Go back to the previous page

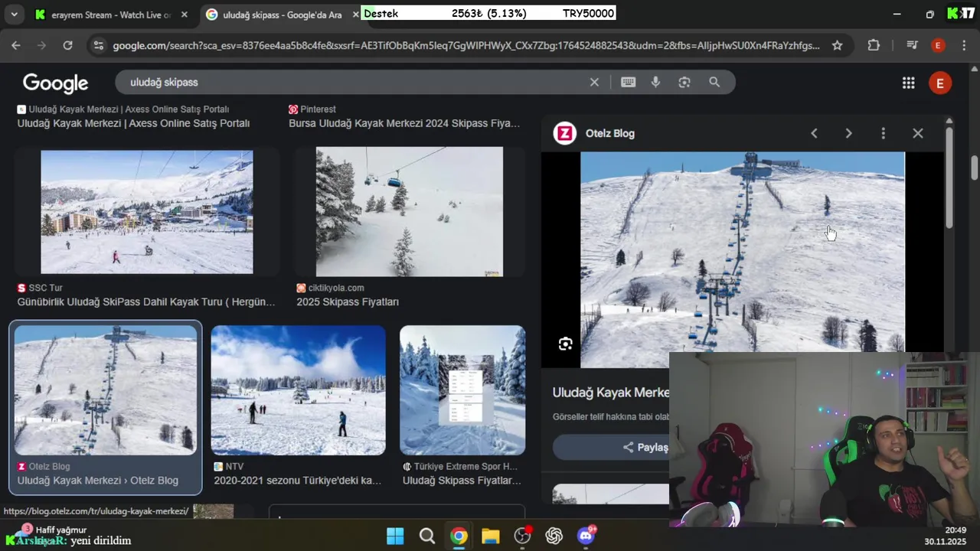(16, 46)
